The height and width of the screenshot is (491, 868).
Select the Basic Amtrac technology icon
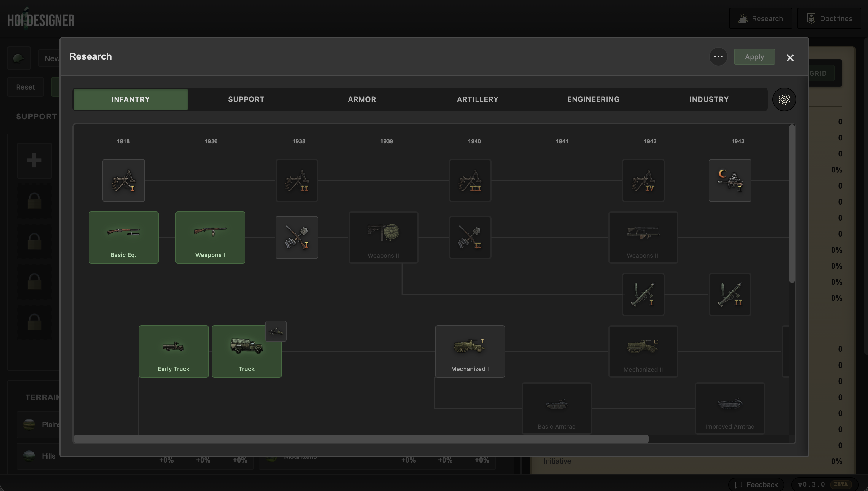pos(556,408)
